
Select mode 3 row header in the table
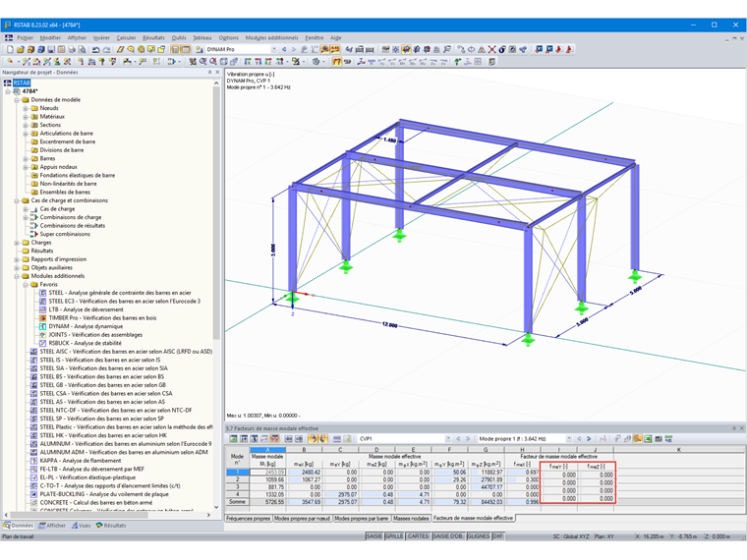237,487
